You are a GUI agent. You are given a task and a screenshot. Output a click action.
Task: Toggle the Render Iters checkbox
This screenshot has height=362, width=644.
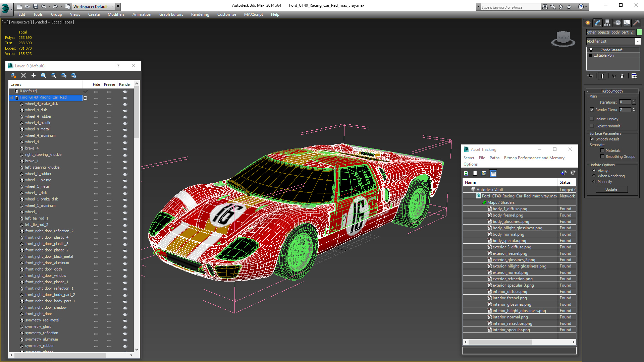click(592, 110)
